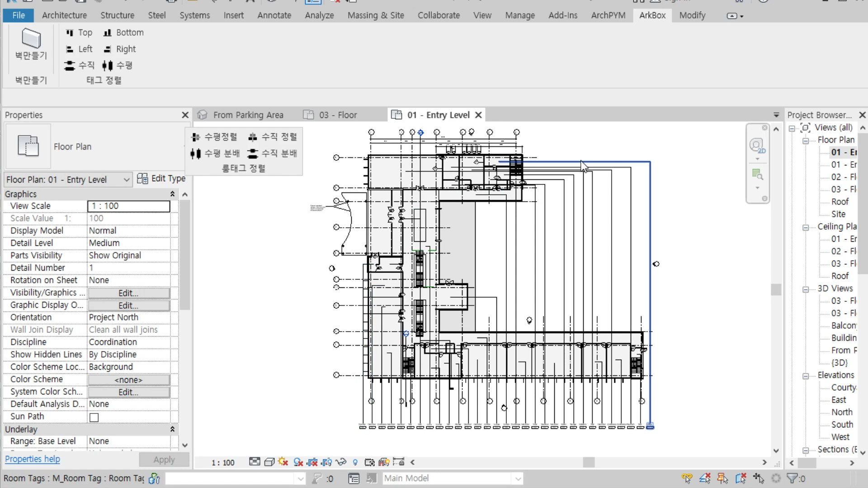
Task: Toggle Sun Path off icon in view bar
Action: pyautogui.click(x=283, y=462)
